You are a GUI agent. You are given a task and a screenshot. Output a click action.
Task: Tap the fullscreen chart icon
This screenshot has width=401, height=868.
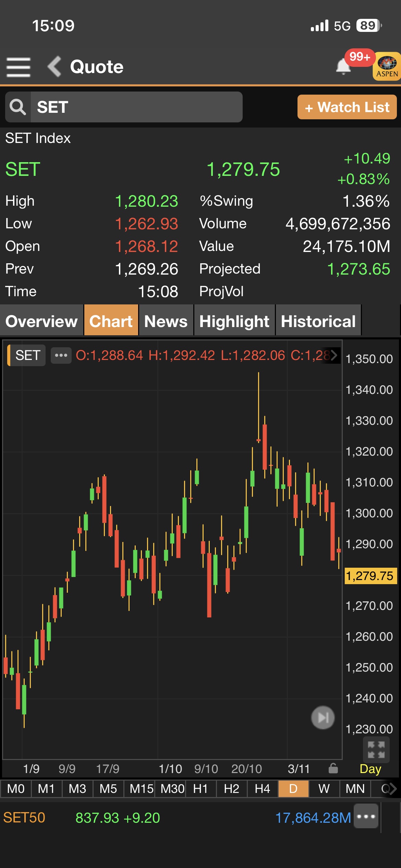point(376,749)
